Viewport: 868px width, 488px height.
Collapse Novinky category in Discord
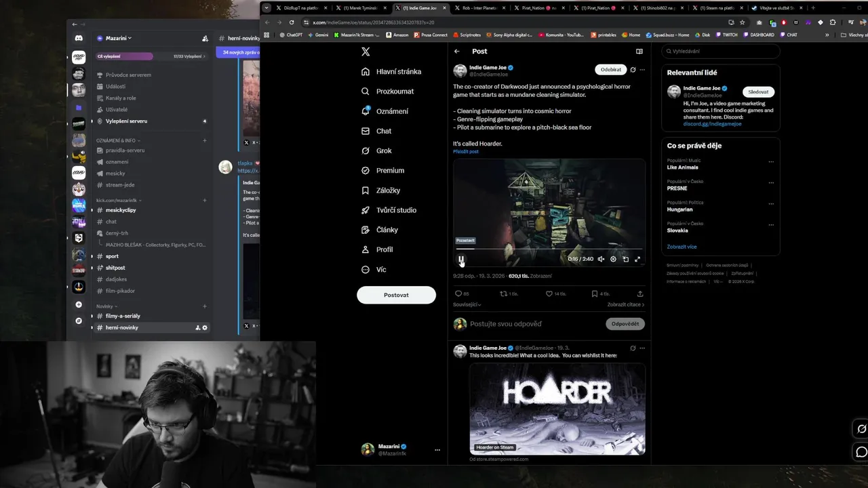(x=107, y=306)
